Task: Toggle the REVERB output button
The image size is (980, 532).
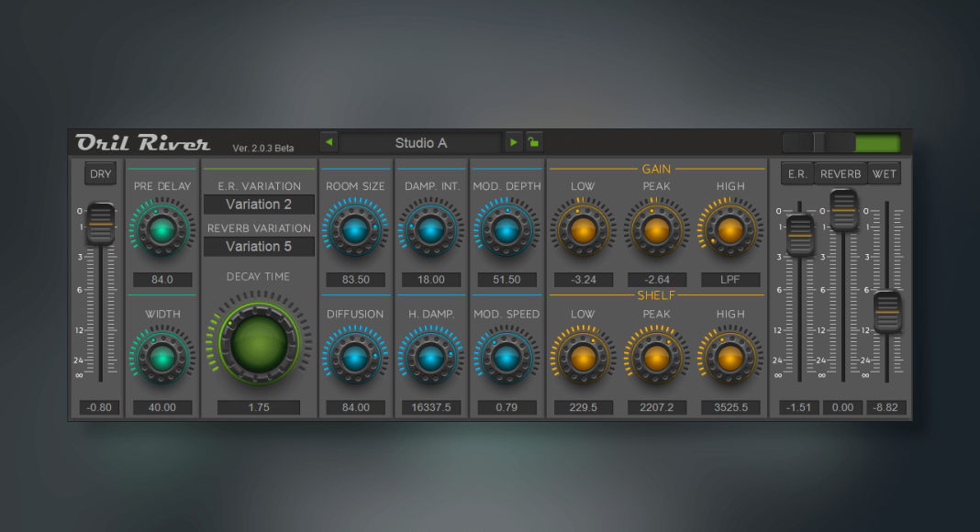Action: 840,172
